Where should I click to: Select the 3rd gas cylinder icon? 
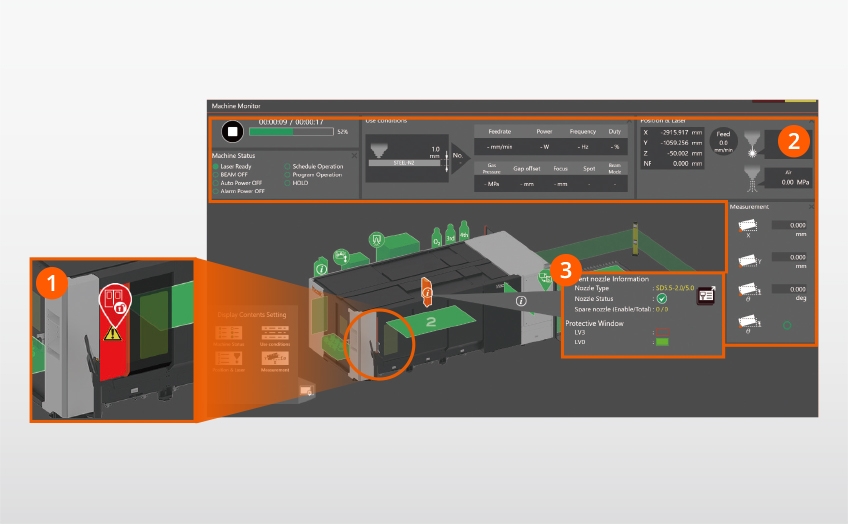(450, 234)
